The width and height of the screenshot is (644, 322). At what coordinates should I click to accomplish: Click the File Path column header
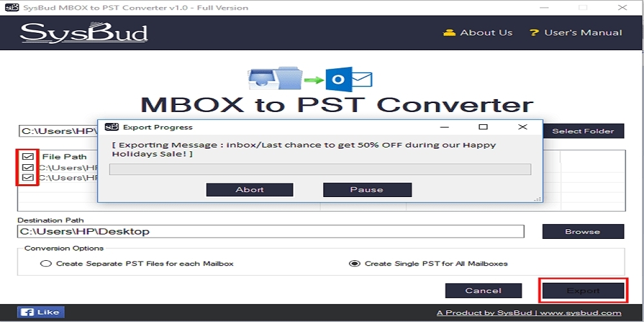pyautogui.click(x=64, y=156)
